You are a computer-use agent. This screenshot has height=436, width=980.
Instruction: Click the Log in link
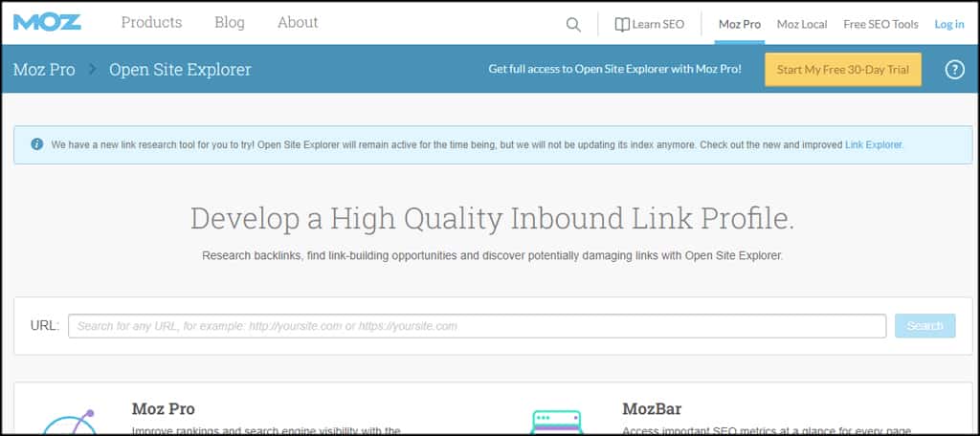(x=948, y=24)
